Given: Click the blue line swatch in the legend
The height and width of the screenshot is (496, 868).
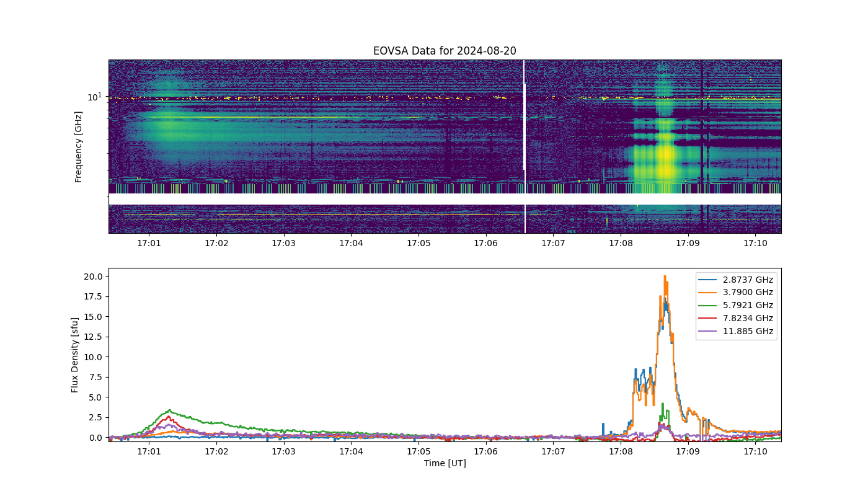Looking at the screenshot, I should pyautogui.click(x=709, y=280).
